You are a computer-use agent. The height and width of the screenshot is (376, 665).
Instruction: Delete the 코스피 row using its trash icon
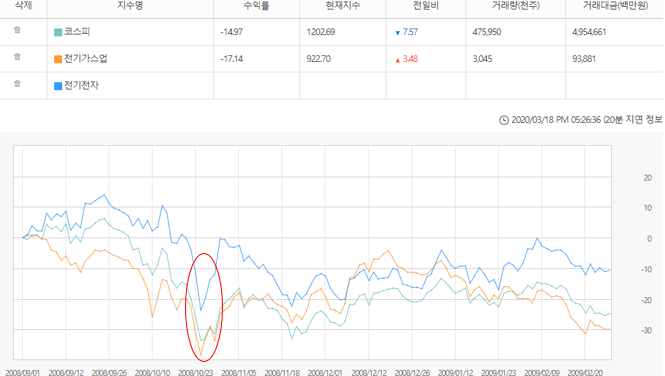[x=17, y=30]
